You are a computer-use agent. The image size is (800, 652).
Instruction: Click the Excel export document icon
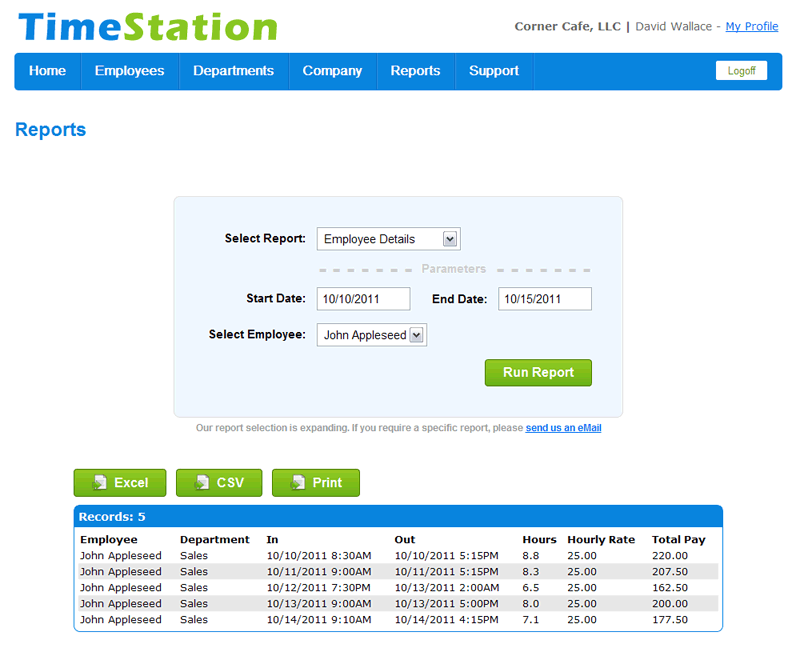click(99, 482)
